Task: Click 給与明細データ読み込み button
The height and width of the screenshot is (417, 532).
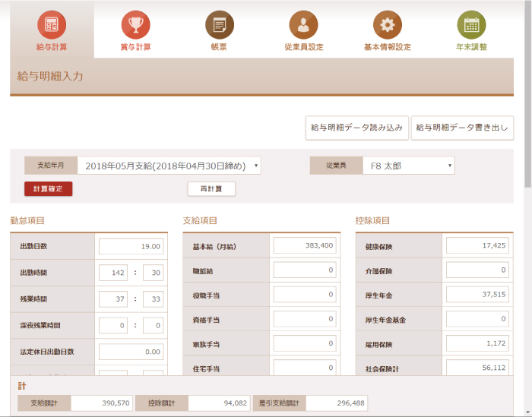Action: (357, 128)
